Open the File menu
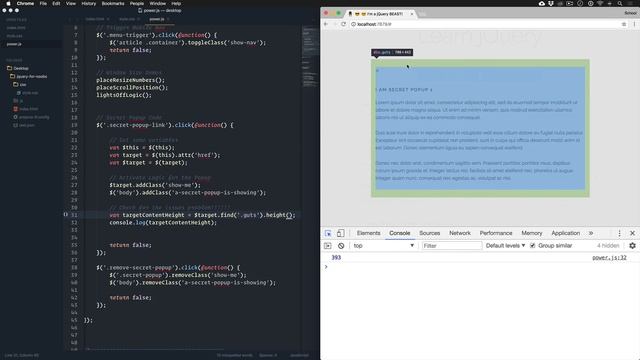The width and height of the screenshot is (640, 360). coord(43,3)
